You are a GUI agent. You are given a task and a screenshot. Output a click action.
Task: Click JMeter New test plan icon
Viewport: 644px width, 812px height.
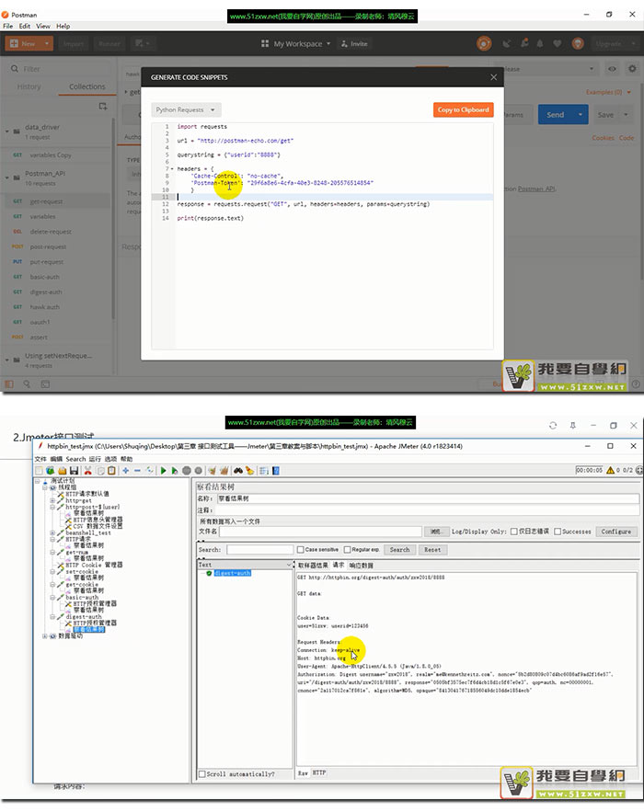tap(39, 470)
